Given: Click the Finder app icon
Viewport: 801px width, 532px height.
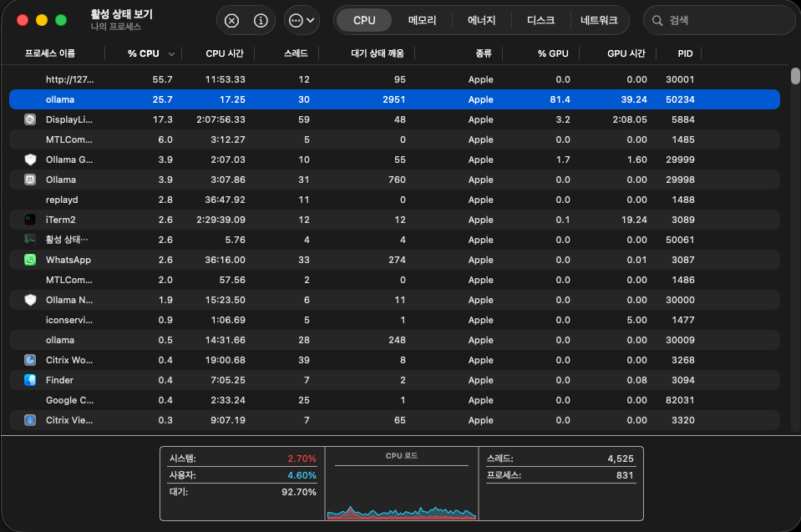Looking at the screenshot, I should click(30, 380).
